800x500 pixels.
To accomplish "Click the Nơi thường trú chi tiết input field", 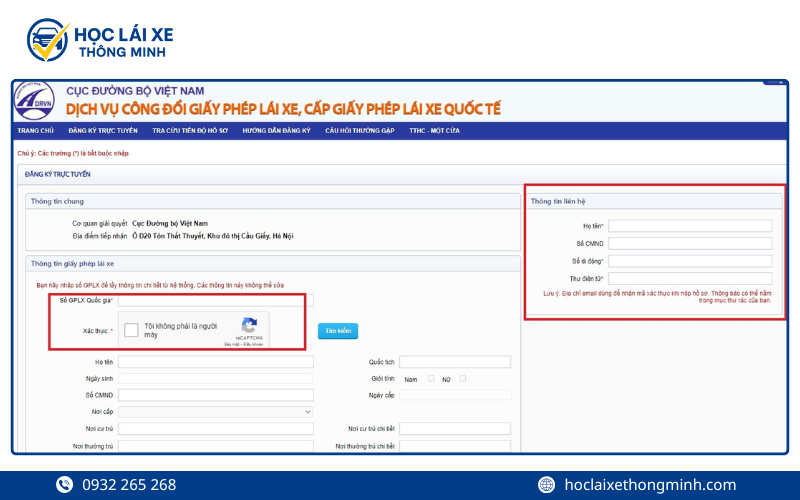I will click(x=455, y=446).
